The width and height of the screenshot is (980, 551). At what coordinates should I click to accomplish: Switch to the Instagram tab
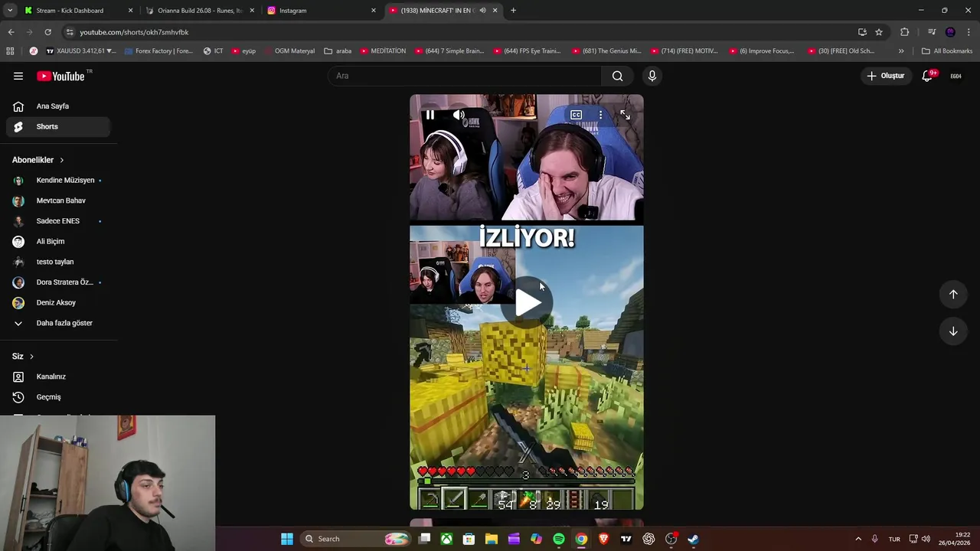322,11
